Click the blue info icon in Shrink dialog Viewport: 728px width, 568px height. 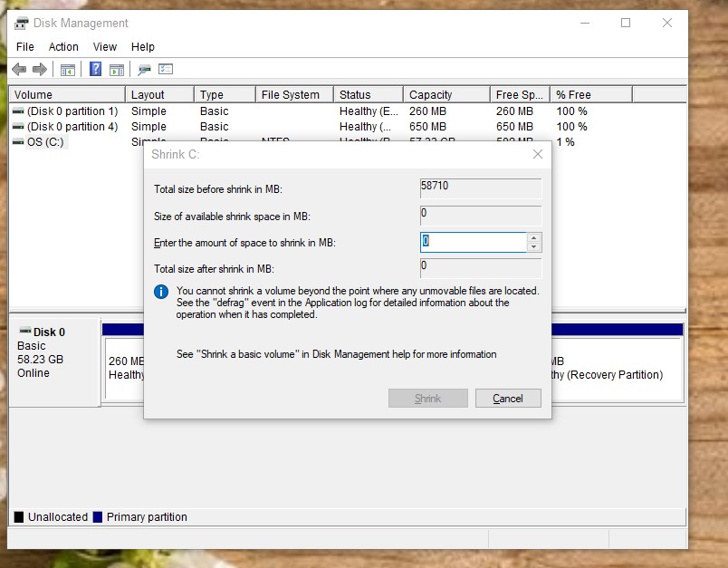pyautogui.click(x=161, y=292)
